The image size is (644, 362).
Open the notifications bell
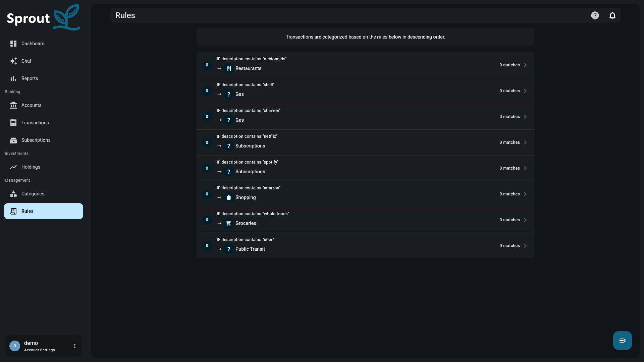point(612,15)
